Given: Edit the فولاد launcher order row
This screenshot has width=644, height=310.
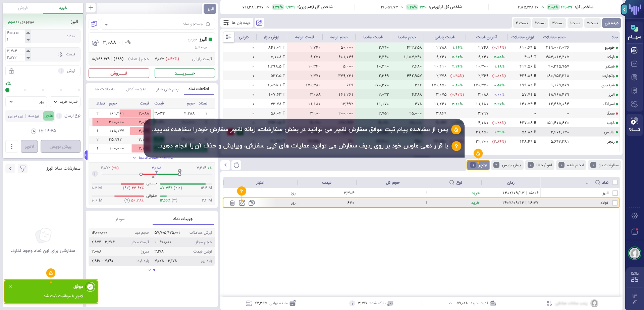Looking at the screenshot, I should coord(242,203).
